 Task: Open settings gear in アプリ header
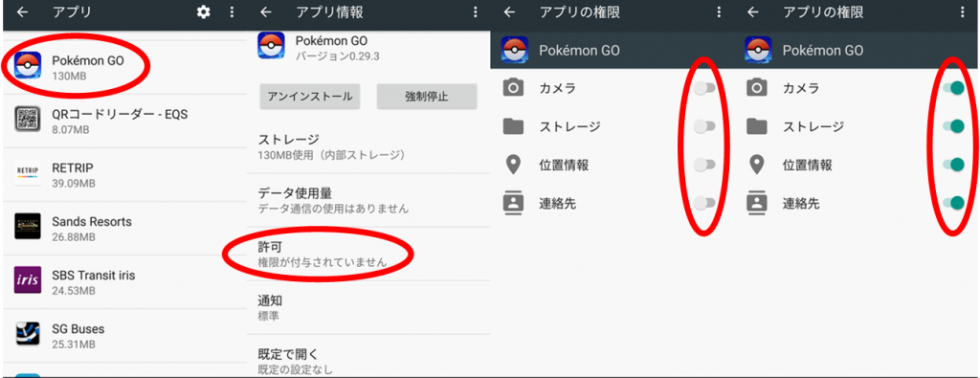coord(203,11)
